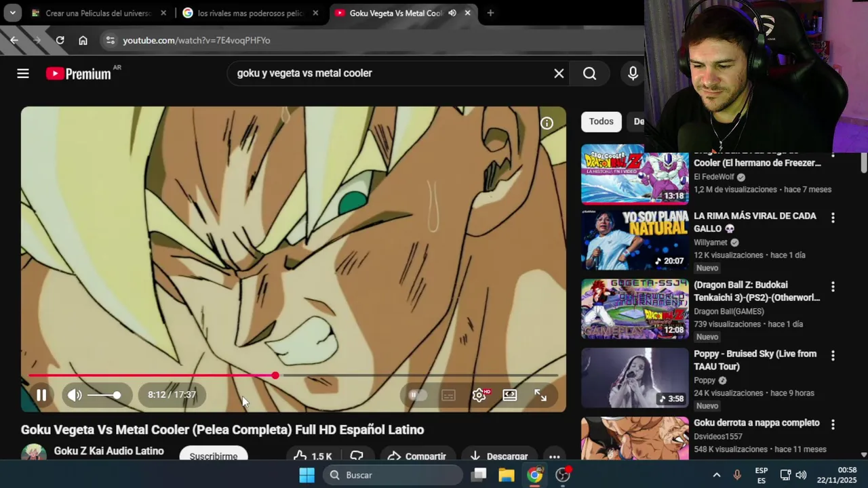Toggle subtitles in the video player

[448, 395]
